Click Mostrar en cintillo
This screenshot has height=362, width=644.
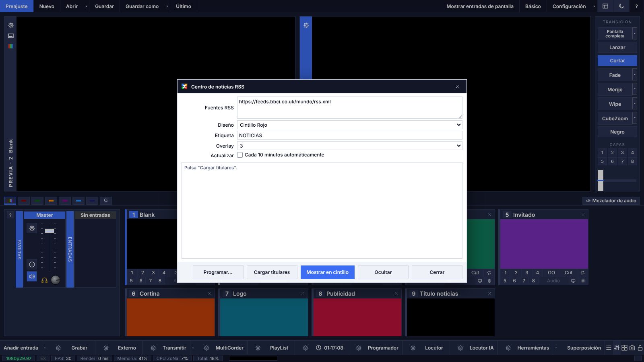(x=328, y=272)
